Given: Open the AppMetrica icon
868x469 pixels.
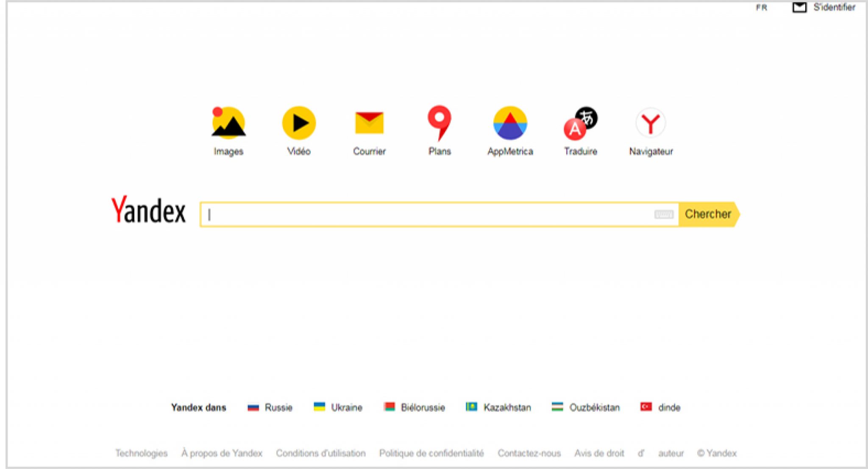Looking at the screenshot, I should point(510,123).
